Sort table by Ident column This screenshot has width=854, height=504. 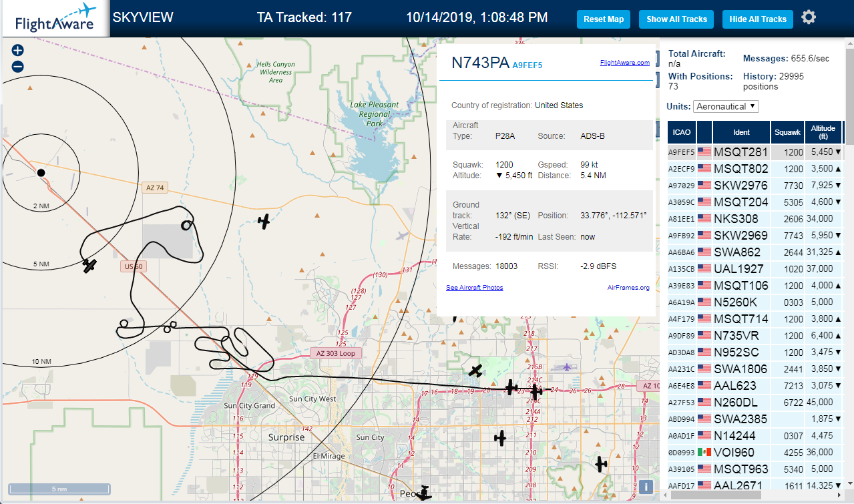741,132
